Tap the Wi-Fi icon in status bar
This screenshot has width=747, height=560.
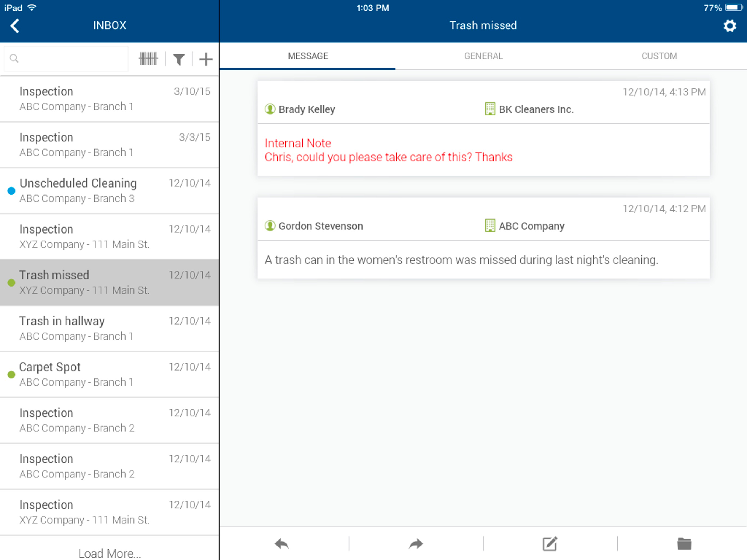click(31, 7)
